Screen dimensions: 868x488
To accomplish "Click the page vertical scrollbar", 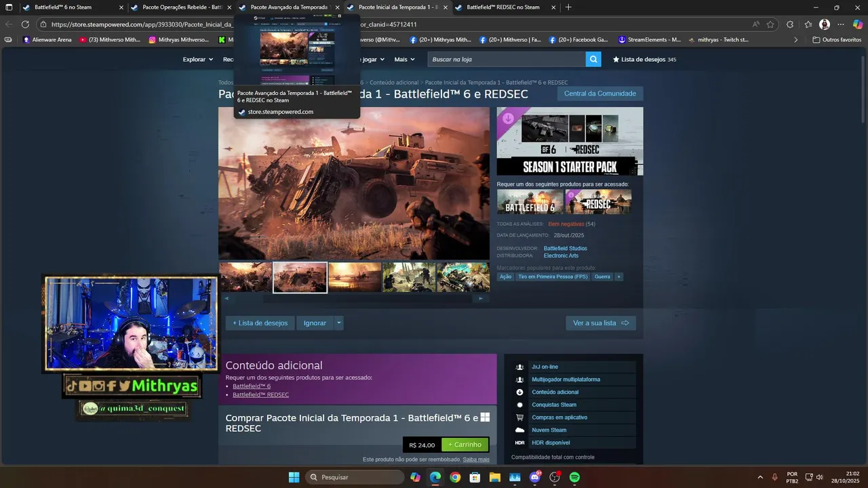I will (864, 88).
